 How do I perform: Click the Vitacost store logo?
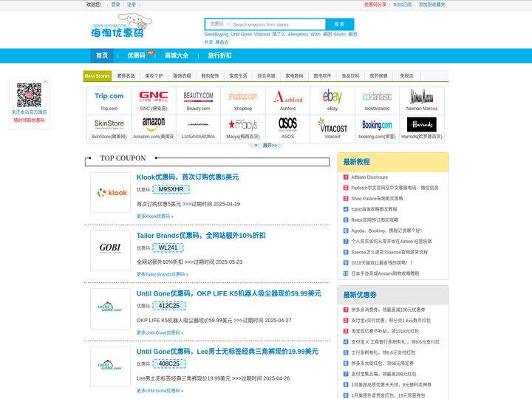click(332, 125)
